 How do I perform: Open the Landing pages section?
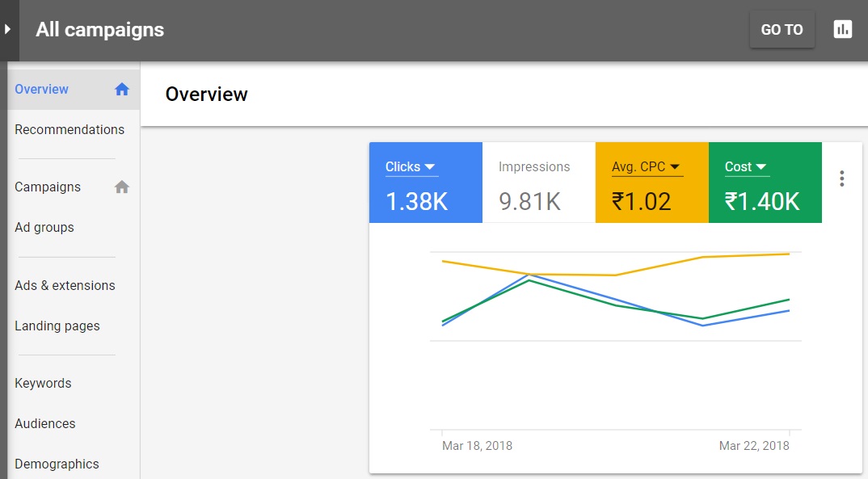click(x=57, y=326)
